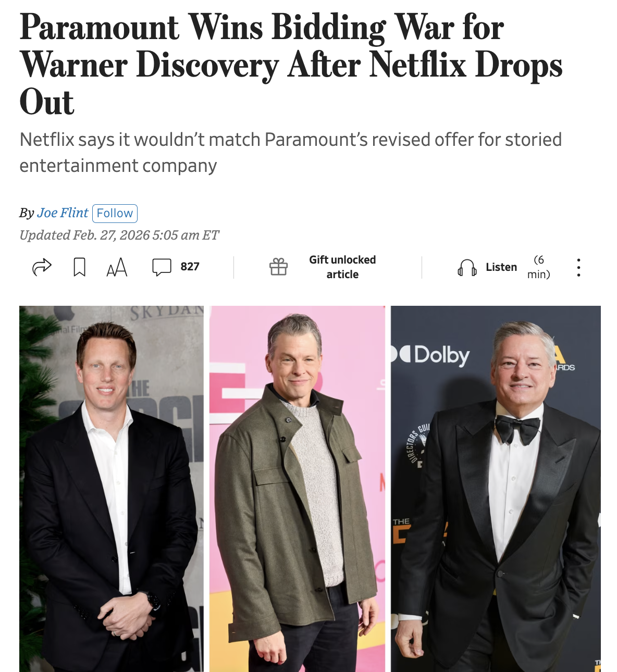The width and height of the screenshot is (617, 672).
Task: Click the headphones listen icon
Action: point(467,267)
